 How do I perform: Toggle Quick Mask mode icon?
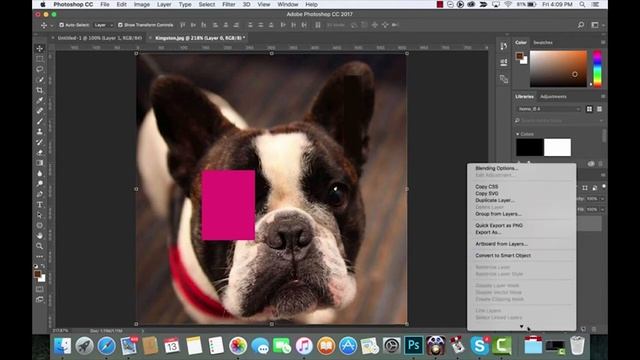(40, 289)
